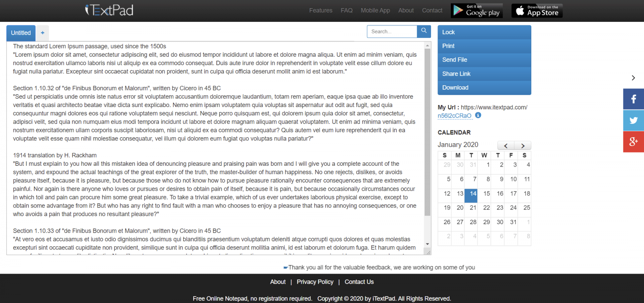Select January 22 in the calendar
Viewport: 644px width, 303px height.
pos(487,208)
